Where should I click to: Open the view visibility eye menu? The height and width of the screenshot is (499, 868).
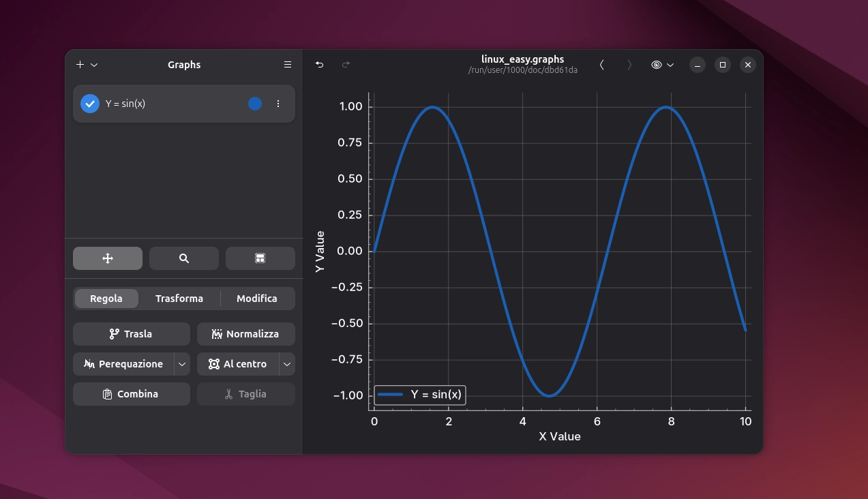[661, 64]
